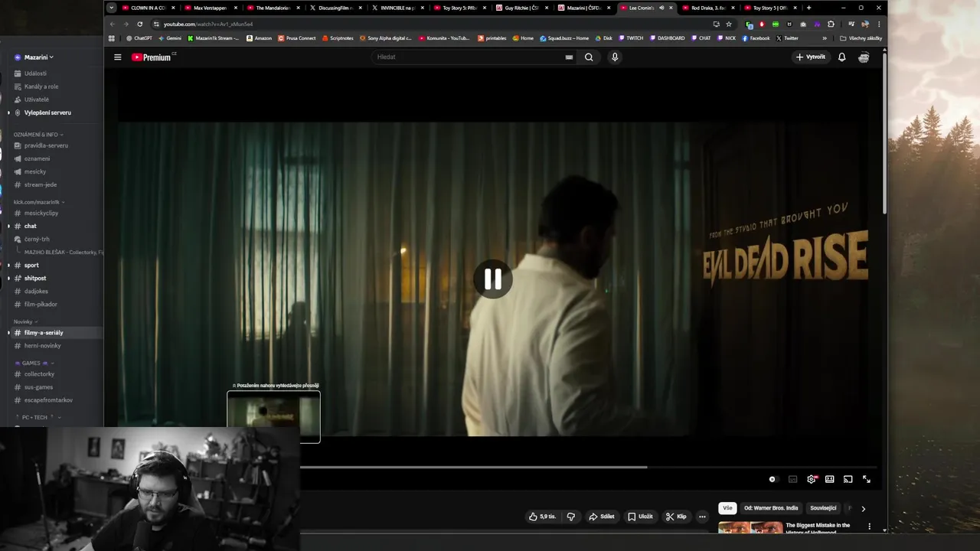This screenshot has width=980, height=551.
Task: Dislike the video with thumbs-down
Action: pyautogui.click(x=571, y=517)
